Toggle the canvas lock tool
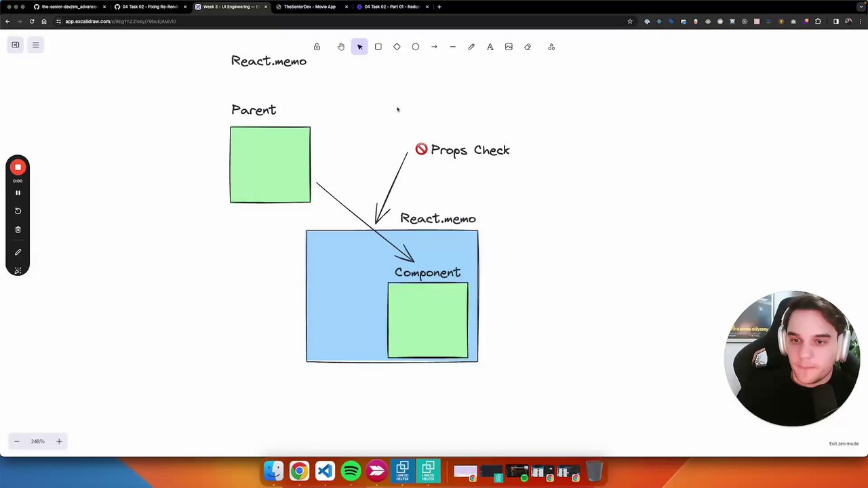Viewport: 868px width, 488px height. (317, 47)
